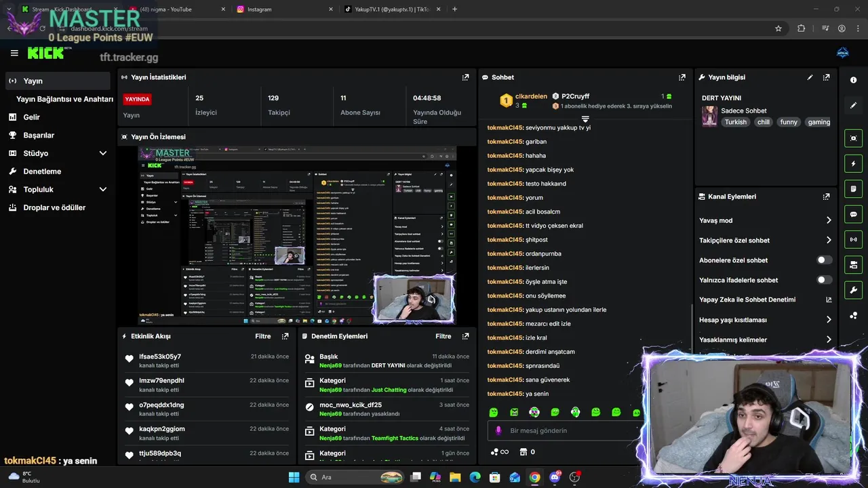Open a new browser tab
The image size is (868, 488).
click(454, 9)
